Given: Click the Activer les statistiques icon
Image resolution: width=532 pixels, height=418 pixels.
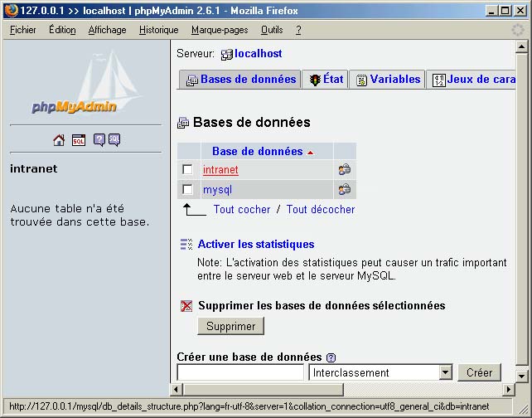Looking at the screenshot, I should 186,244.
